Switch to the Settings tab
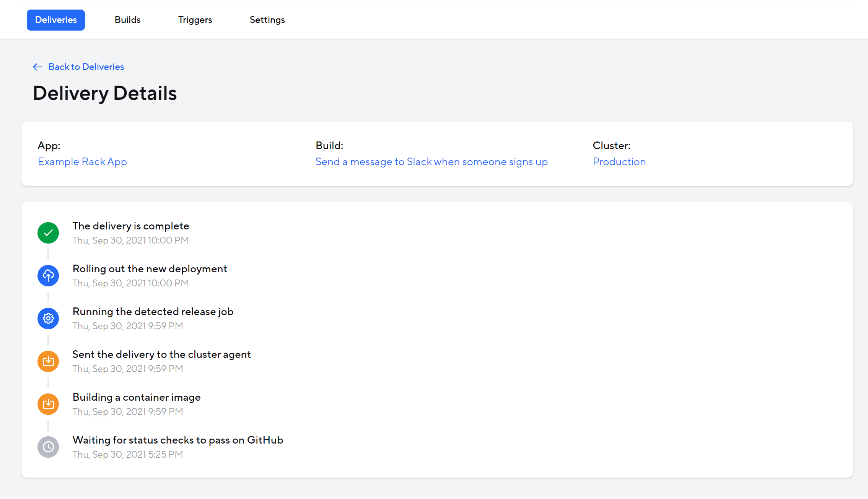 tap(267, 20)
